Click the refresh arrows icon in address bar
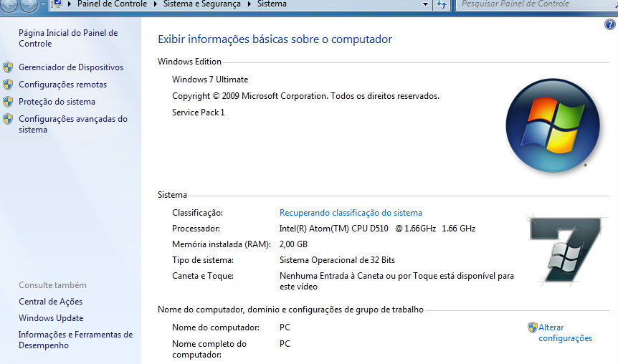The width and height of the screenshot is (618, 364). click(x=442, y=5)
